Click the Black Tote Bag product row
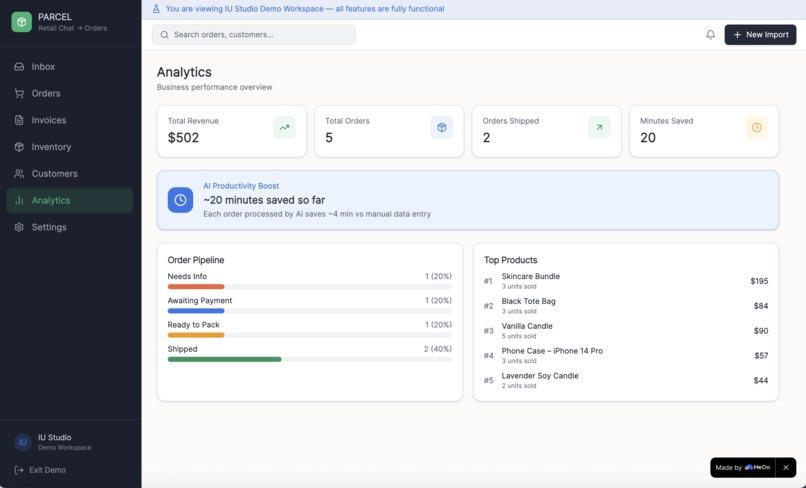This screenshot has height=488, width=806. (x=626, y=305)
